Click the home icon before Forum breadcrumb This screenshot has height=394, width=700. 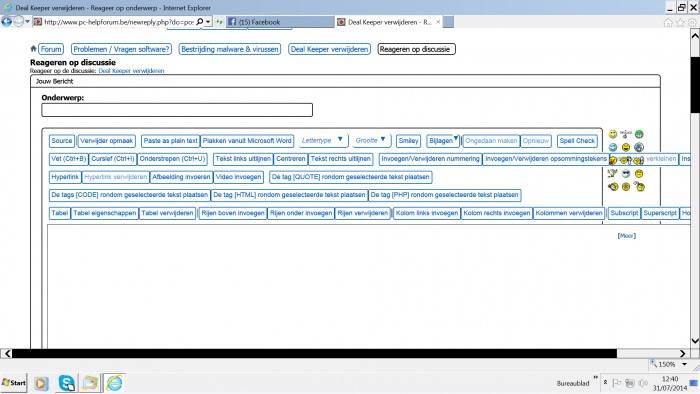click(33, 49)
